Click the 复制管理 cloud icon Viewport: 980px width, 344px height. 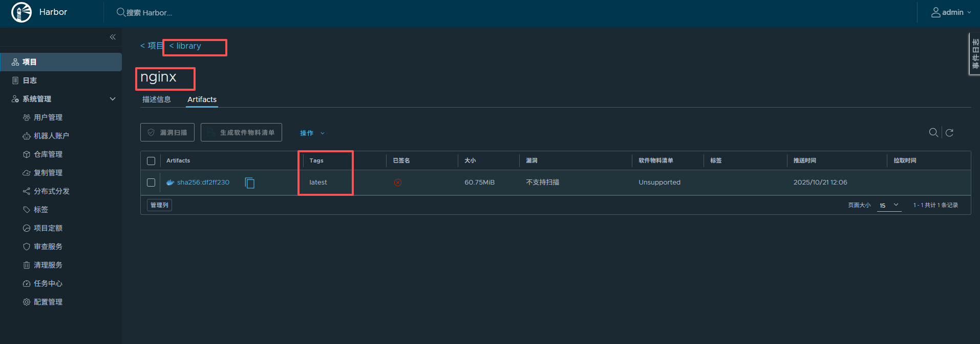click(27, 173)
